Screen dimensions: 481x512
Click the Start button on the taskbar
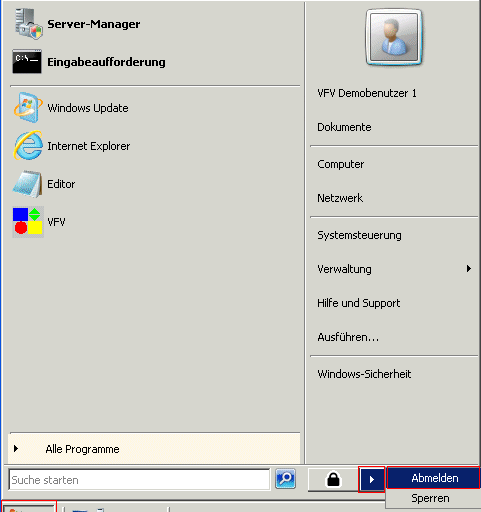point(29,507)
